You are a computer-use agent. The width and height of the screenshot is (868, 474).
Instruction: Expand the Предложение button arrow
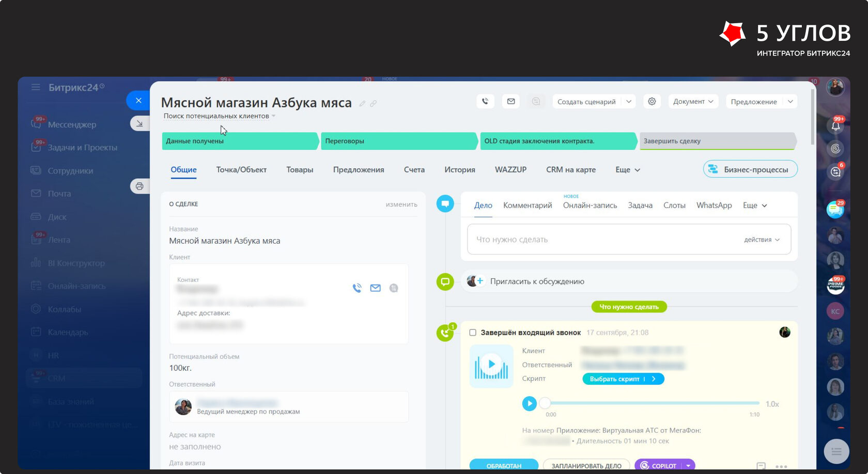790,102
